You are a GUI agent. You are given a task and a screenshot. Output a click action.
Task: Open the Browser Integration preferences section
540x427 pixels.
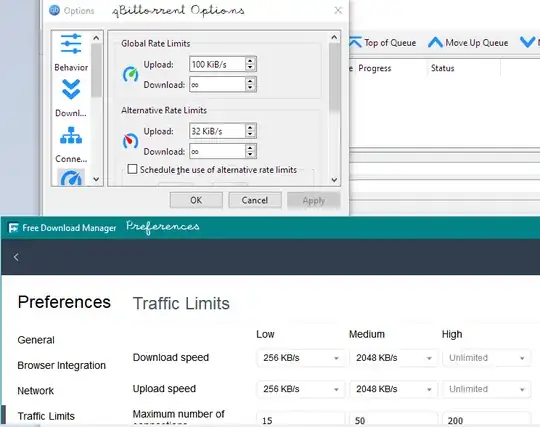[x=61, y=365]
